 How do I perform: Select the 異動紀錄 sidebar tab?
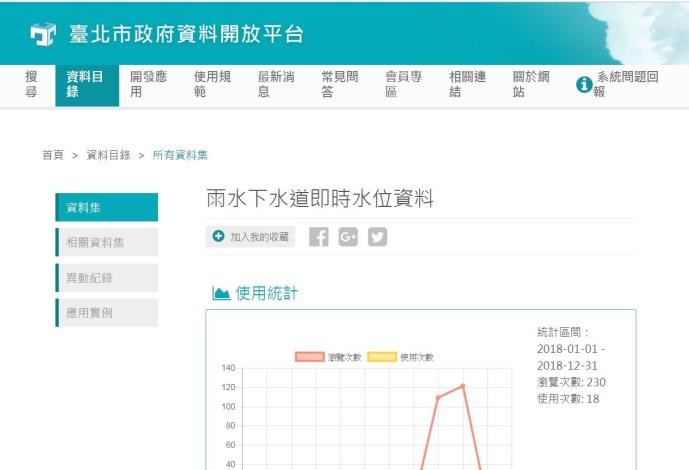(x=107, y=278)
